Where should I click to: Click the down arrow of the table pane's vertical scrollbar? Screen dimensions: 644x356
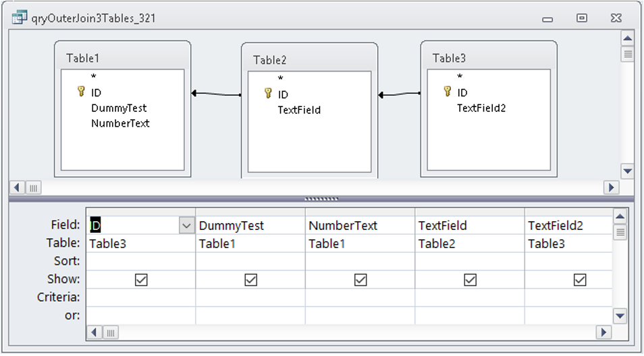(627, 171)
